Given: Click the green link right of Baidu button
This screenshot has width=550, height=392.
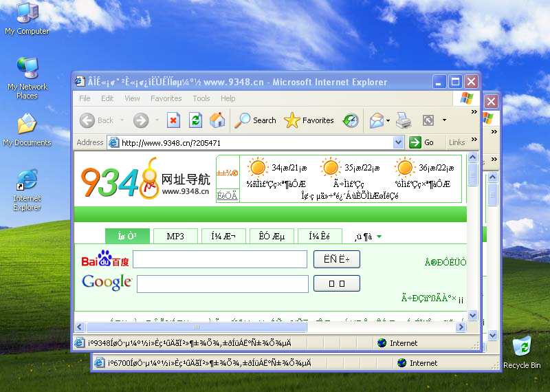Looking at the screenshot, I should point(445,262).
